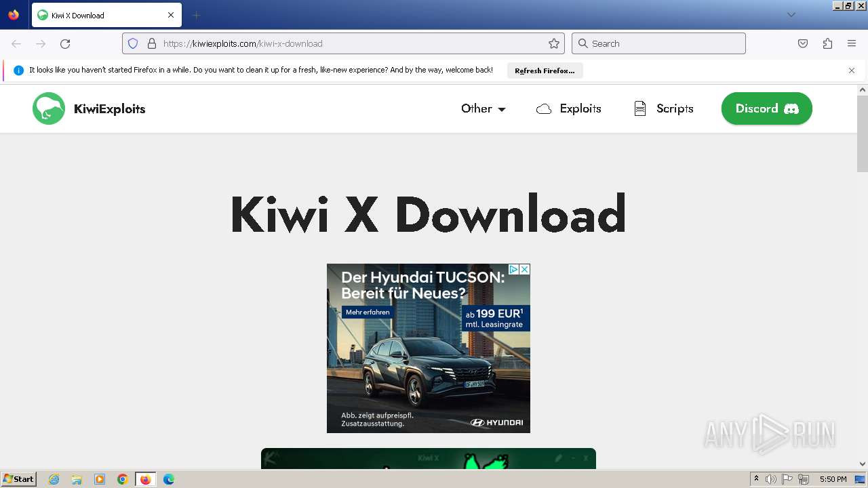Click the green Discord button
868x488 pixels.
767,108
